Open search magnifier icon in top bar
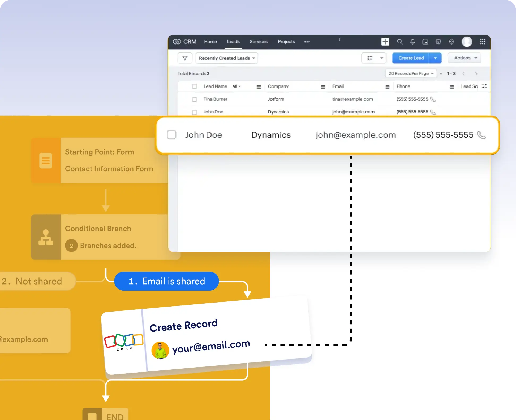516x420 pixels. [x=399, y=42]
